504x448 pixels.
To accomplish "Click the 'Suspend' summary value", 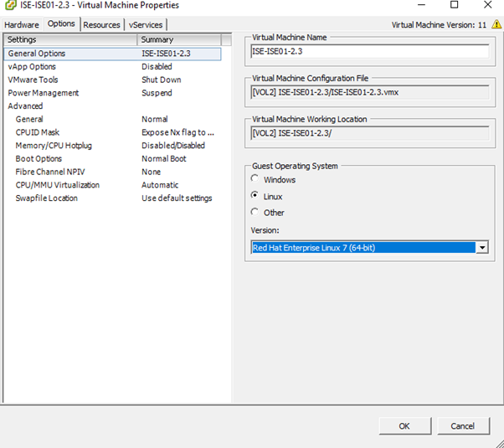I will tap(157, 93).
